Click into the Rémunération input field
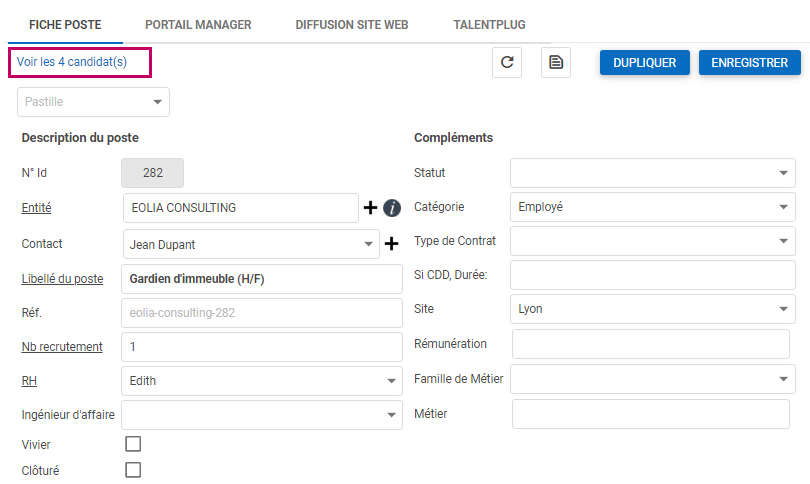The height and width of the screenshot is (484, 810). (x=653, y=344)
